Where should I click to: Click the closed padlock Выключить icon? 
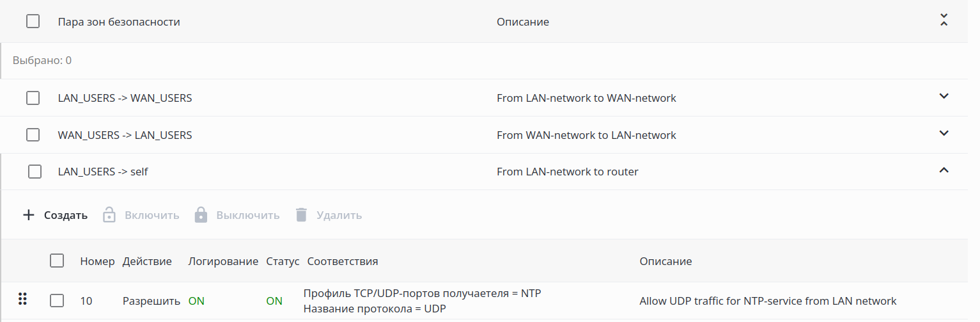tap(201, 215)
